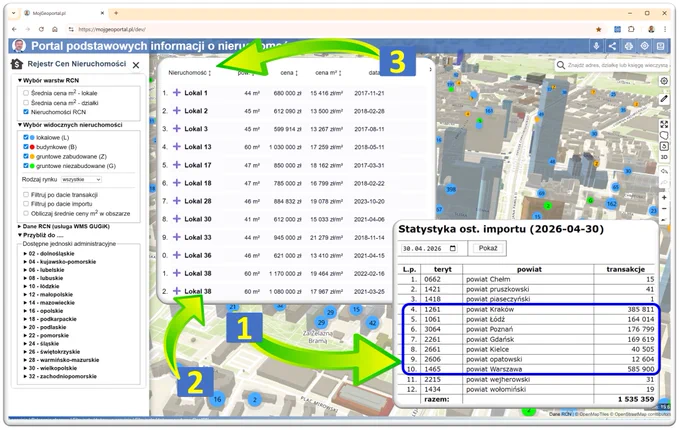Enable Filtruj po dacie importu
The height and width of the screenshot is (430, 680).
[x=26, y=204]
